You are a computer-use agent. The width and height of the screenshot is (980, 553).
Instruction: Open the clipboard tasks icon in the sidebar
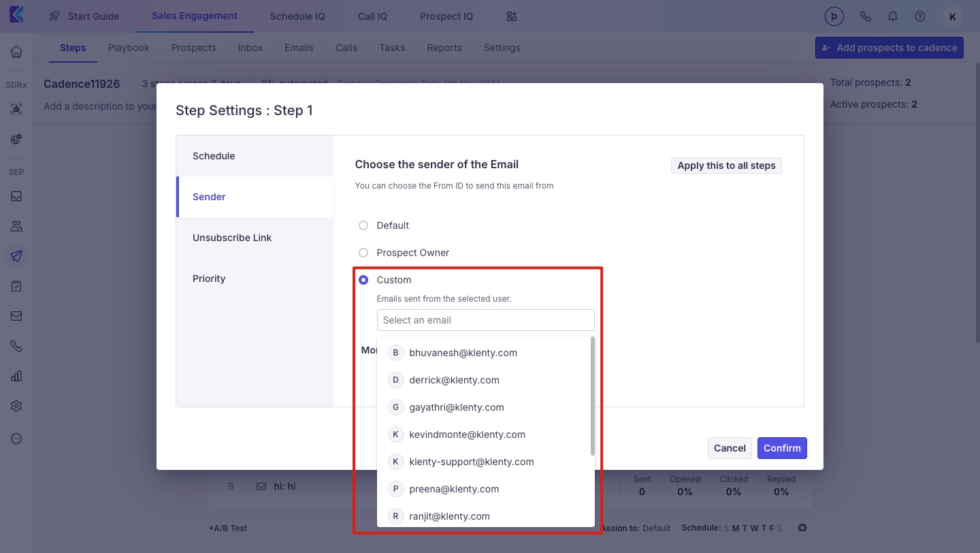tap(16, 286)
